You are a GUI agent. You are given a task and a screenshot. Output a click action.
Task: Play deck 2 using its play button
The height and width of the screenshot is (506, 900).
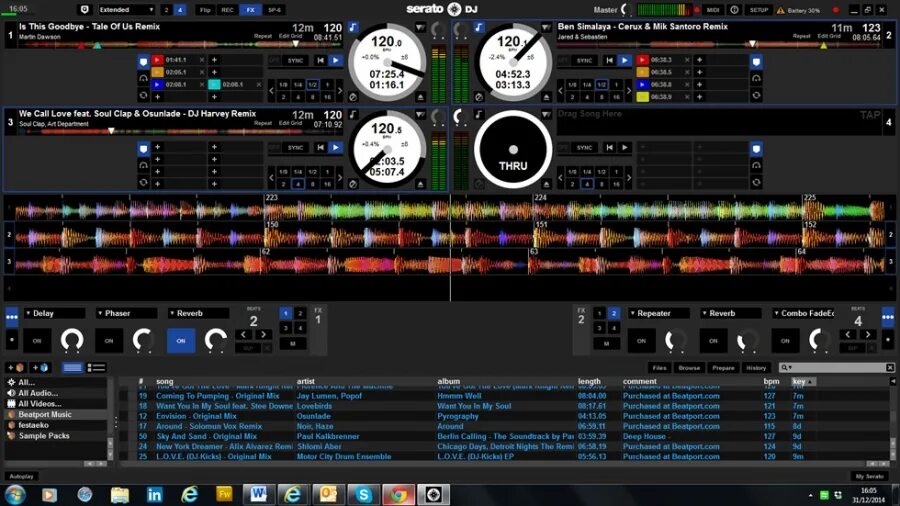click(x=624, y=60)
